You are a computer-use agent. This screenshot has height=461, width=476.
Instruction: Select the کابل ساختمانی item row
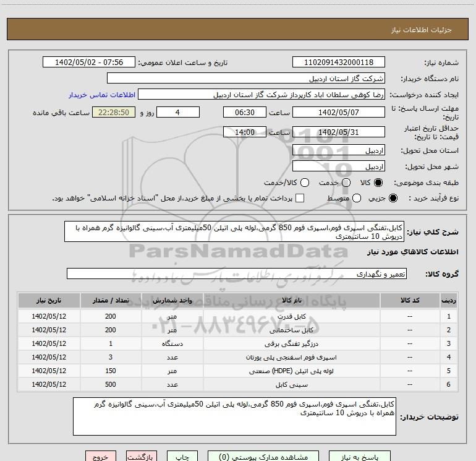click(x=238, y=330)
